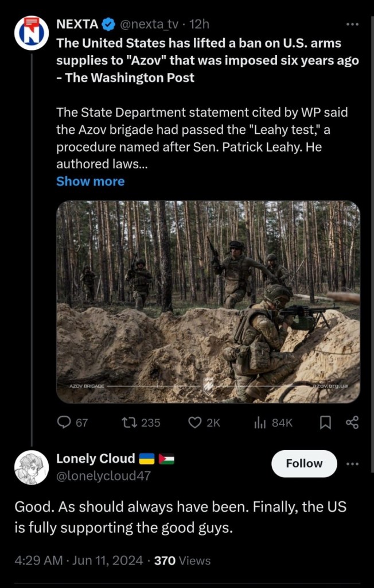This screenshot has height=588, width=374.
Task: Click NEXTA blue verified badge
Action: tap(108, 24)
